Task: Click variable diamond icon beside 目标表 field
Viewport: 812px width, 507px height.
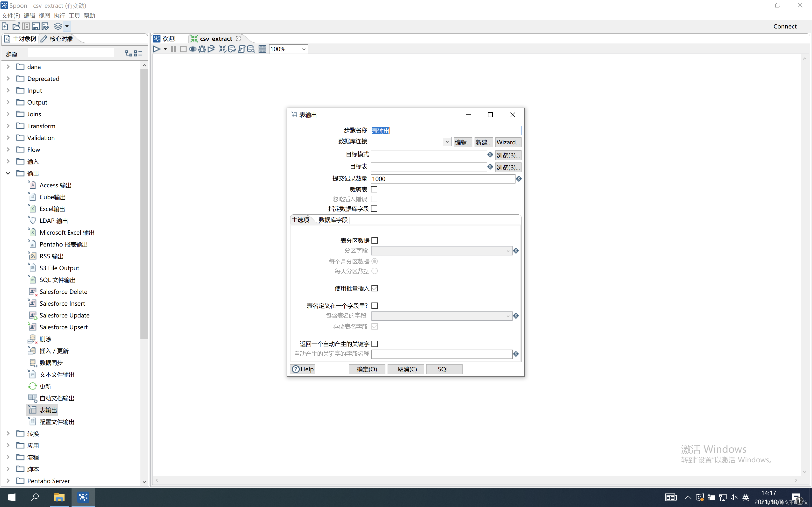Action: click(x=490, y=167)
